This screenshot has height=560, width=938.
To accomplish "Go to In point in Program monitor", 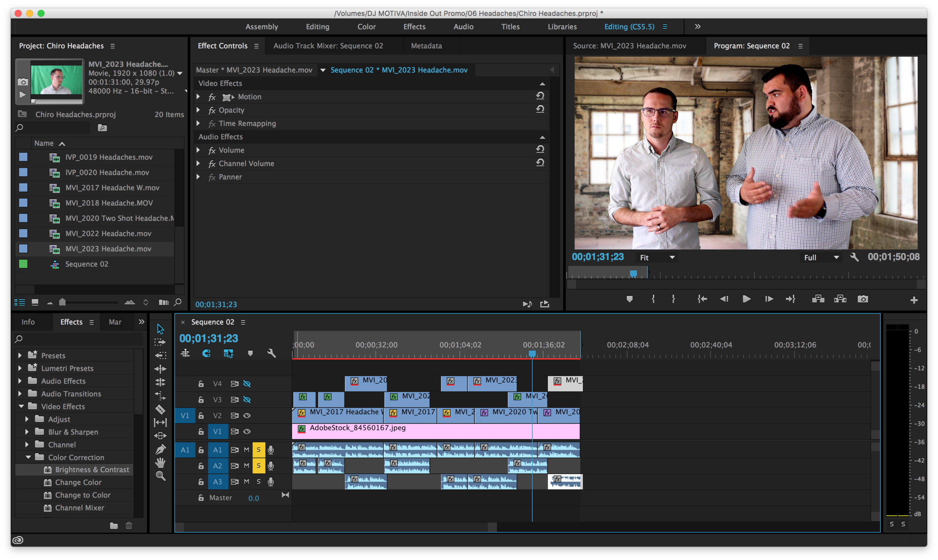I will pyautogui.click(x=702, y=299).
